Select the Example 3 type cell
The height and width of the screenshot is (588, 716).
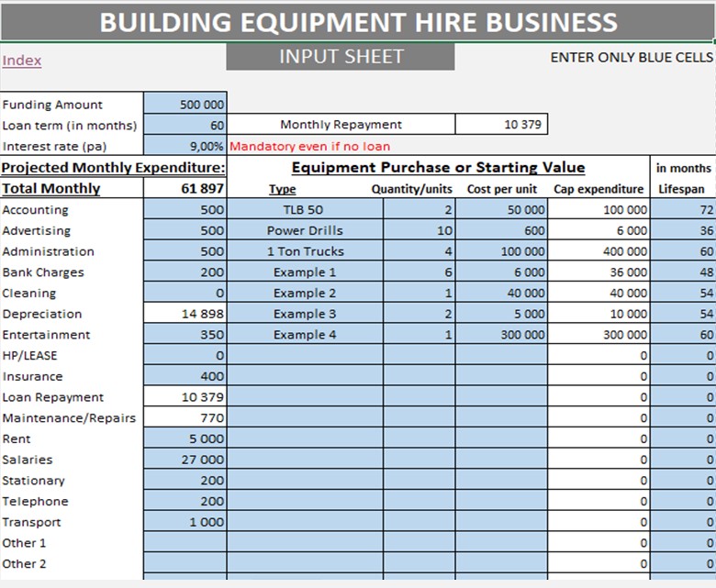point(305,314)
